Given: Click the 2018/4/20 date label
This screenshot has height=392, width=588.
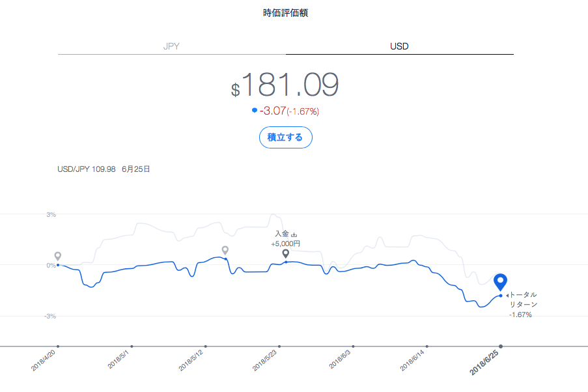Looking at the screenshot, I should 43,361.
